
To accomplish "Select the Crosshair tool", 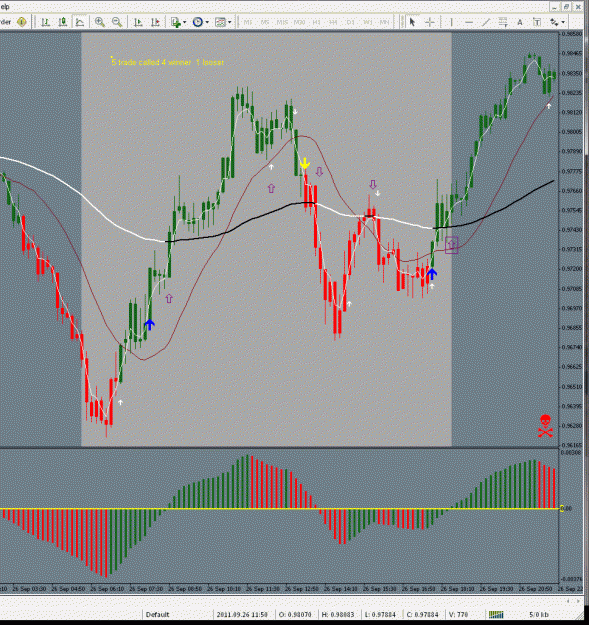I will 430,22.
